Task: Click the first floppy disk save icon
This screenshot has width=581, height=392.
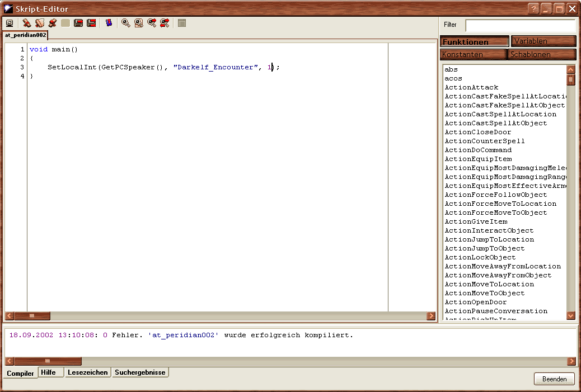Action: [x=78, y=23]
